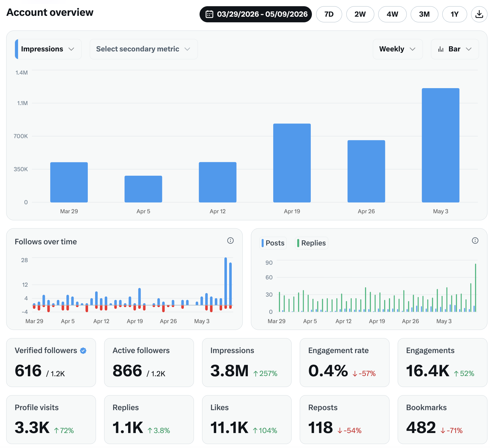Screen dimensions: 490x448
Task: Click the Apr 12 impressions bar
Action: click(x=218, y=182)
